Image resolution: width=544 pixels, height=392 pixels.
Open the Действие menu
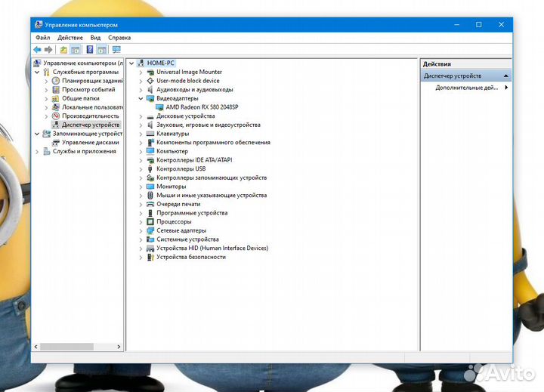70,37
